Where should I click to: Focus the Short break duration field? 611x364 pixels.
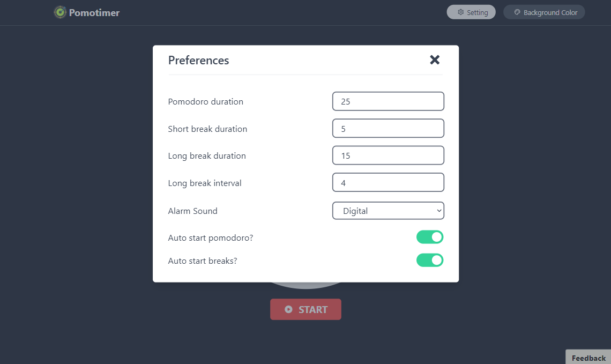point(388,129)
